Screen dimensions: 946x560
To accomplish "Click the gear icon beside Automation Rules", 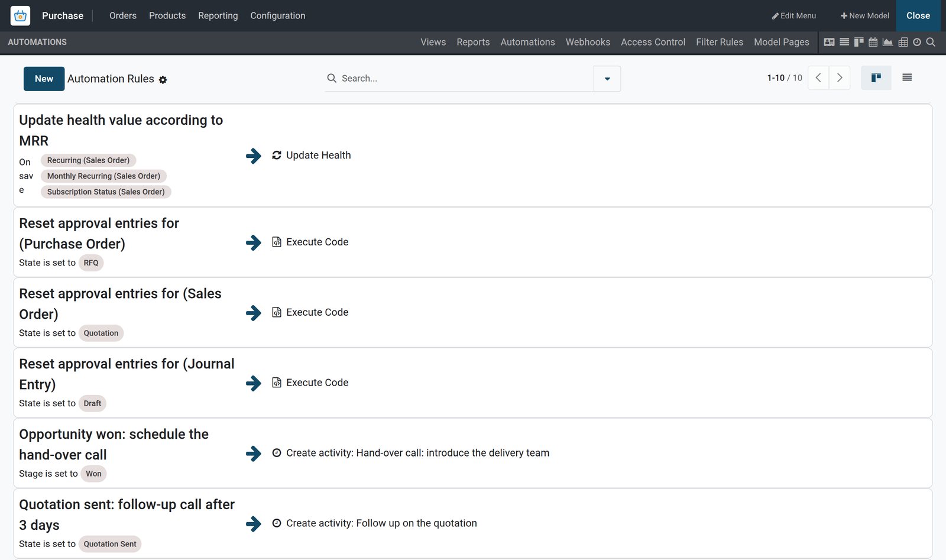I will (163, 80).
